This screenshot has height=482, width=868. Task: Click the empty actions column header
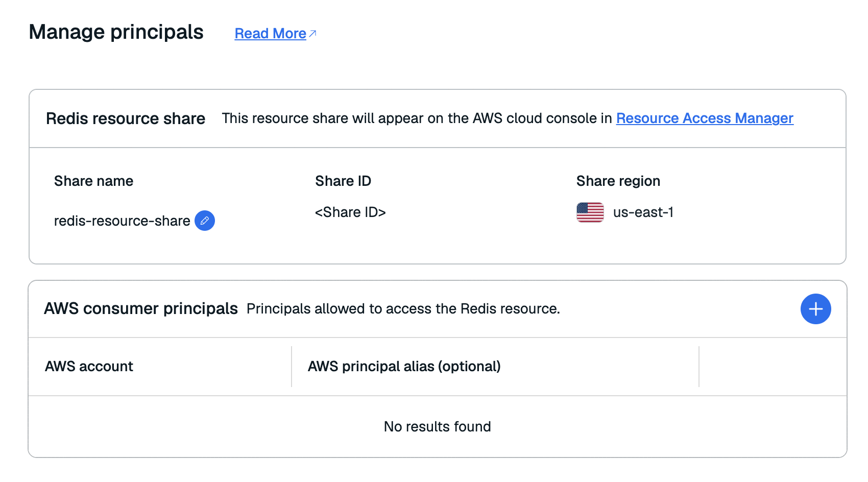pos(773,367)
